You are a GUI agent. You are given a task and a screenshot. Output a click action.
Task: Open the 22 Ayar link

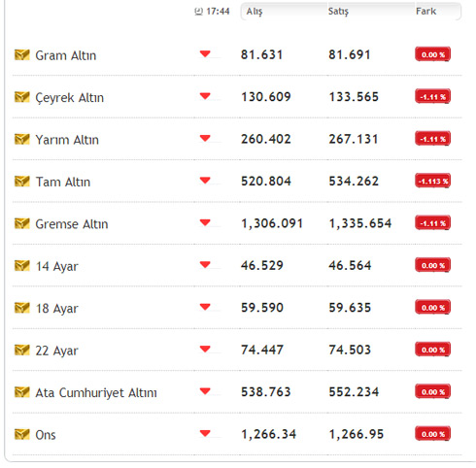pyautogui.click(x=56, y=351)
